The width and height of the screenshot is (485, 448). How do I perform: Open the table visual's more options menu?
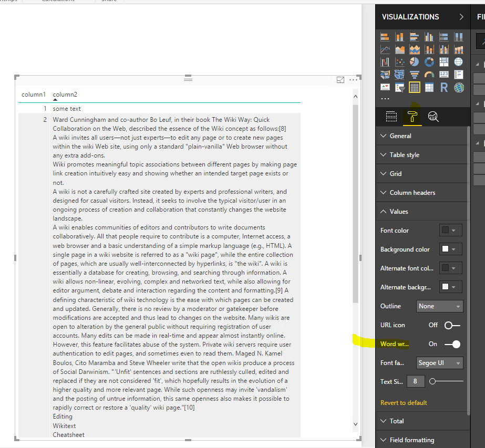[x=353, y=80]
